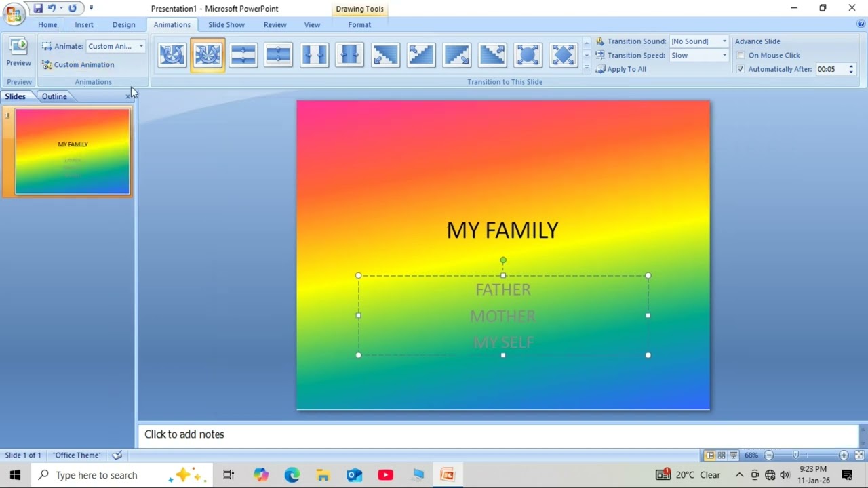Screen dimensions: 868x488
Task: Open the Transition Speed dropdown
Action: pyautogui.click(x=699, y=56)
